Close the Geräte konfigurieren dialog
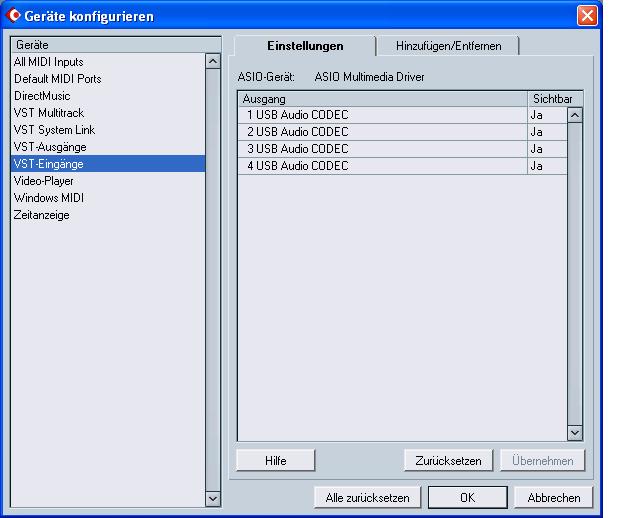This screenshot has height=518, width=640. point(587,16)
